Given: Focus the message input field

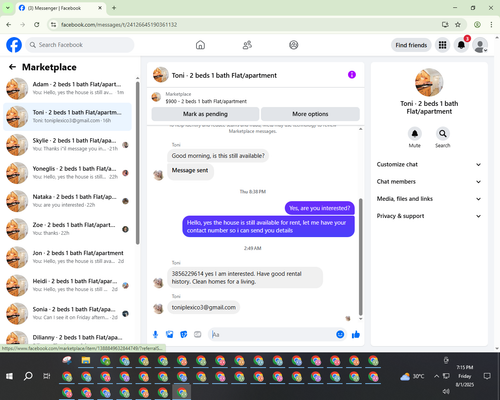Looking at the screenshot, I should tap(273, 334).
